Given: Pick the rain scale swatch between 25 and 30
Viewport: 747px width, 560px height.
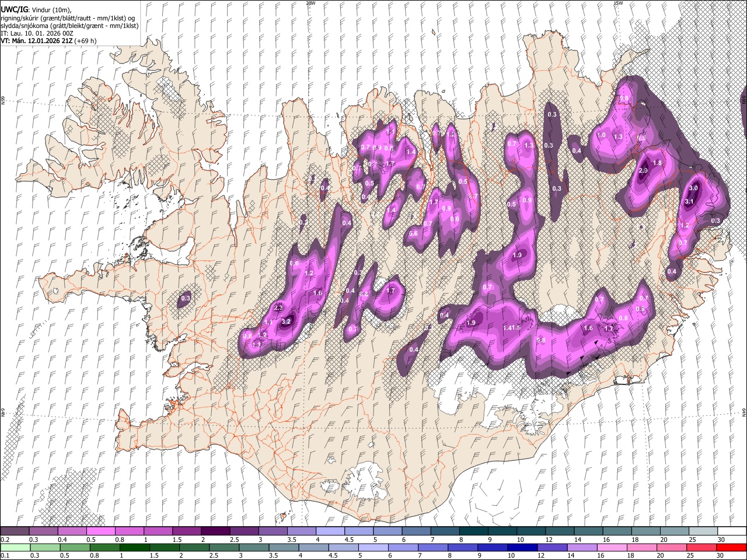Looking at the screenshot, I should 703,547.
